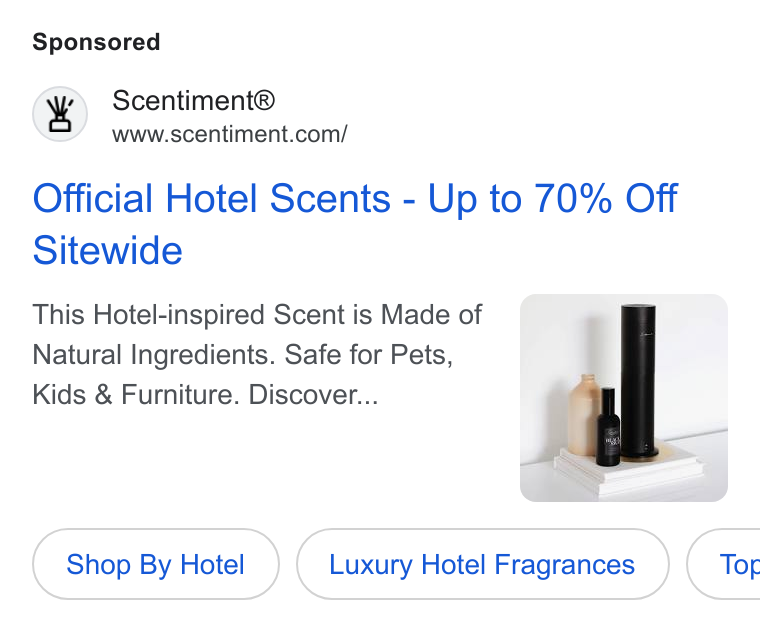Click the "Sponsored" label
Image resolution: width=760 pixels, height=632 pixels.
point(96,42)
